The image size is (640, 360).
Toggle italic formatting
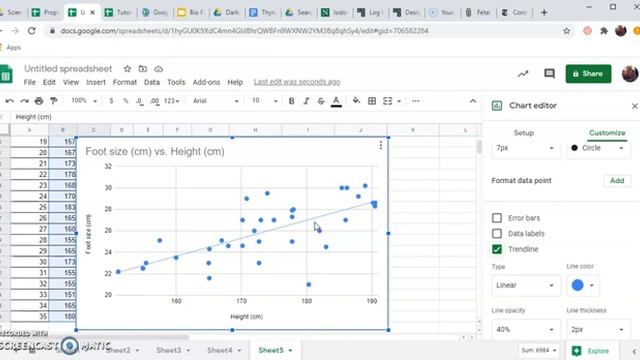pos(306,101)
